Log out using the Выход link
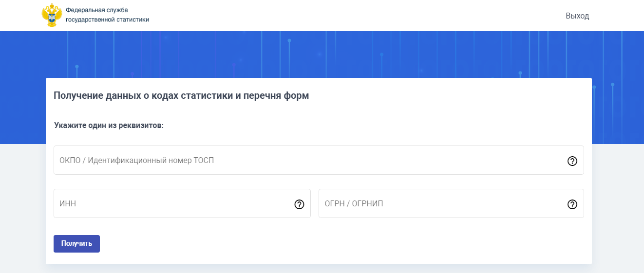This screenshot has height=273, width=644. tap(577, 16)
